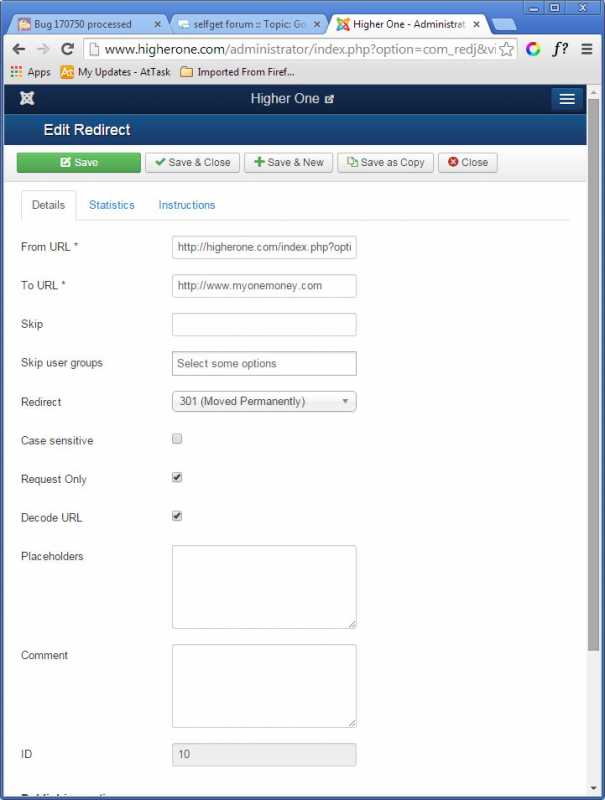Viewport: 605px width, 800px height.
Task: Open the Chrome menu icon
Action: coord(587,49)
